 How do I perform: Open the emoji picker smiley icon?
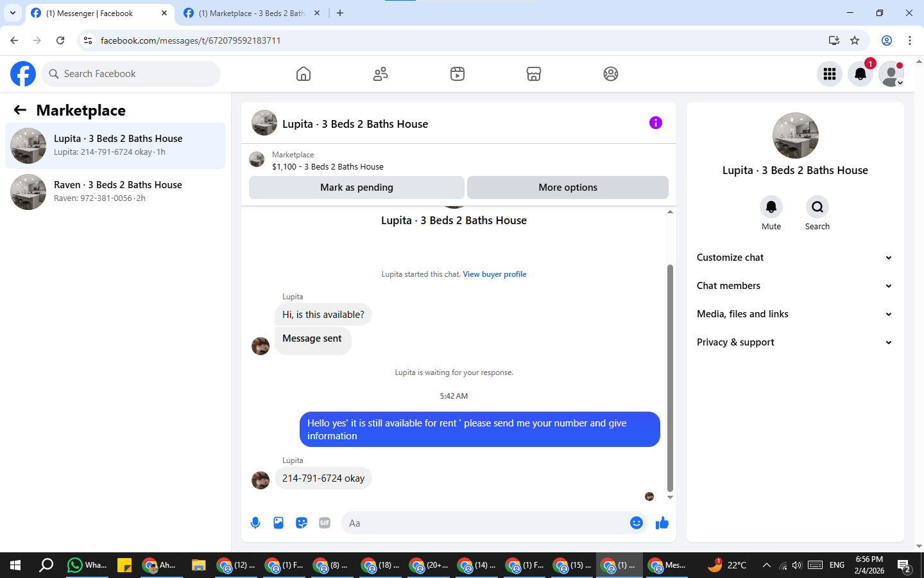point(637,523)
